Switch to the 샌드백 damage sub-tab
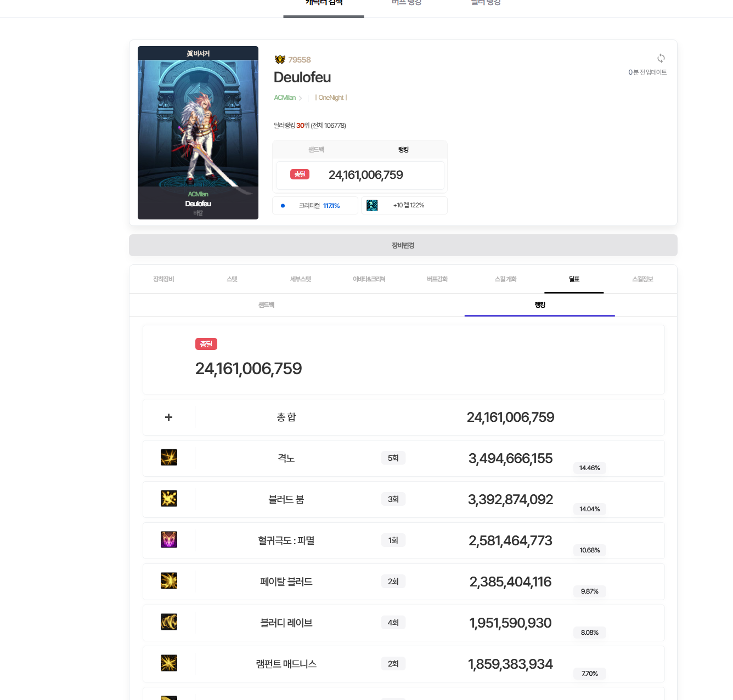 coord(267,305)
